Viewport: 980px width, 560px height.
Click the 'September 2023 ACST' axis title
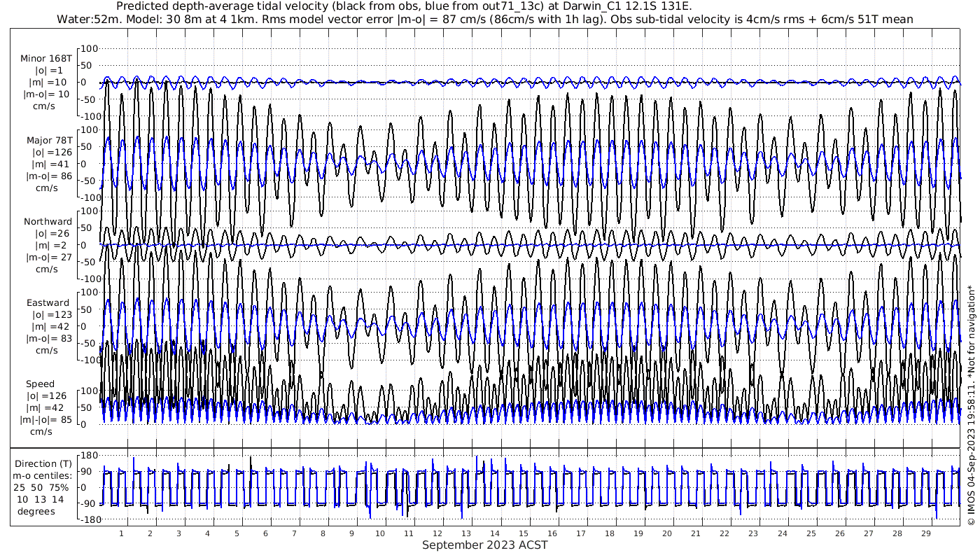tap(484, 545)
